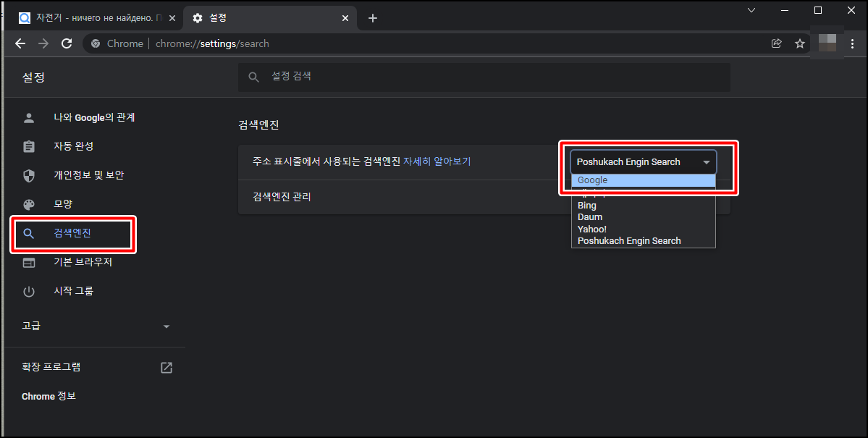Viewport: 868px width, 438px height.
Task: Go back with the back arrow
Action: 20,43
